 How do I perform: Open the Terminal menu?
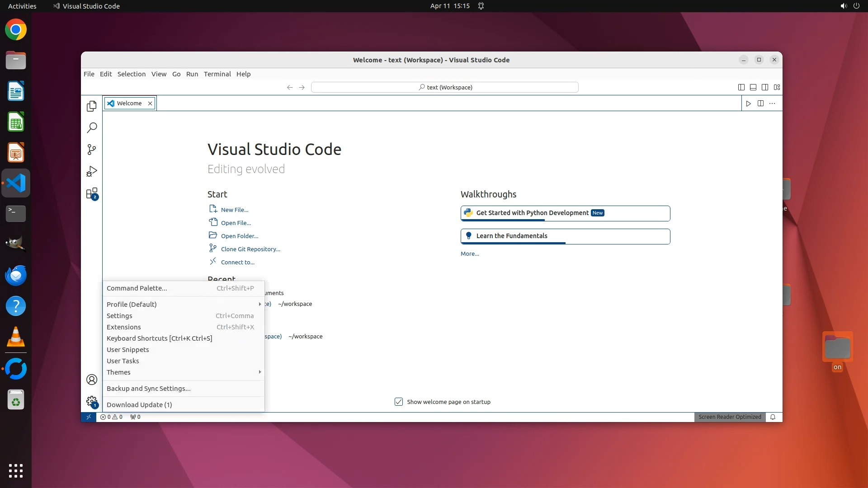217,74
